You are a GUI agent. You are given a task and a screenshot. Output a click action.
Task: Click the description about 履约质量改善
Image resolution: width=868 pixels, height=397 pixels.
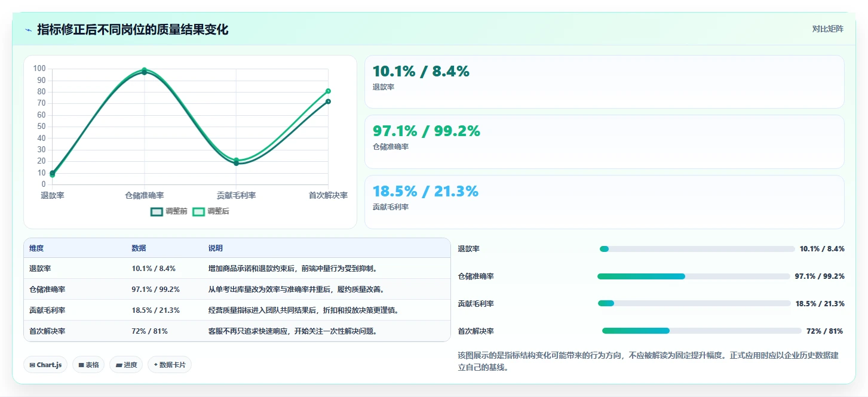(296, 290)
